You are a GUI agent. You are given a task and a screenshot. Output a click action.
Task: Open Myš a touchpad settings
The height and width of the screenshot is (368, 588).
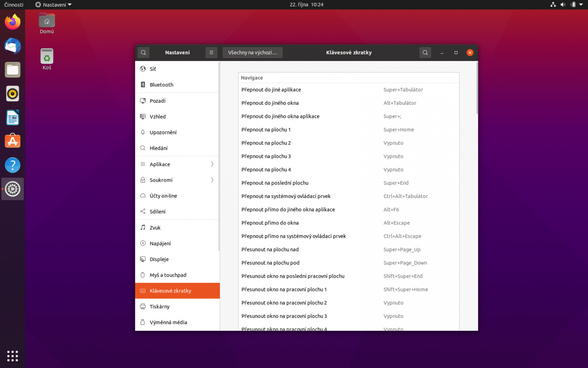point(168,275)
